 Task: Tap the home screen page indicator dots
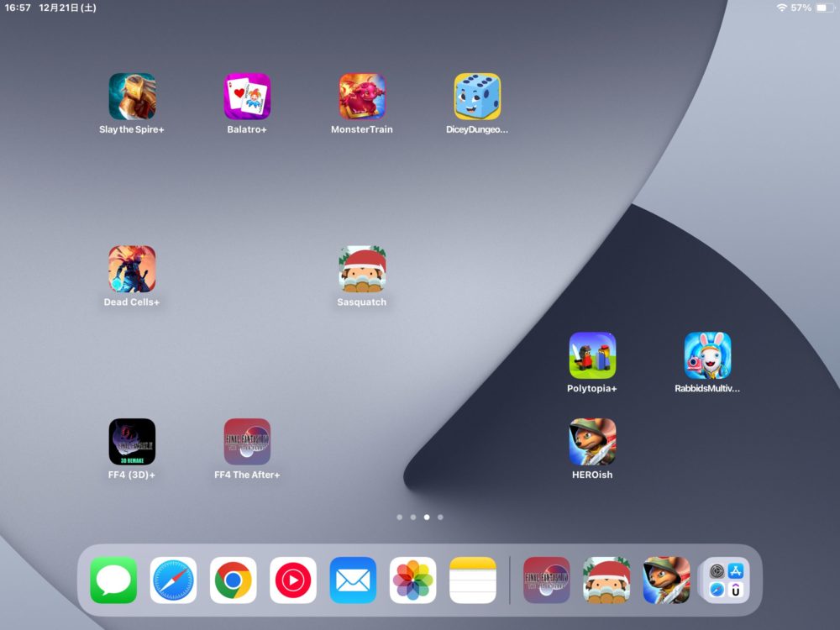(420, 517)
